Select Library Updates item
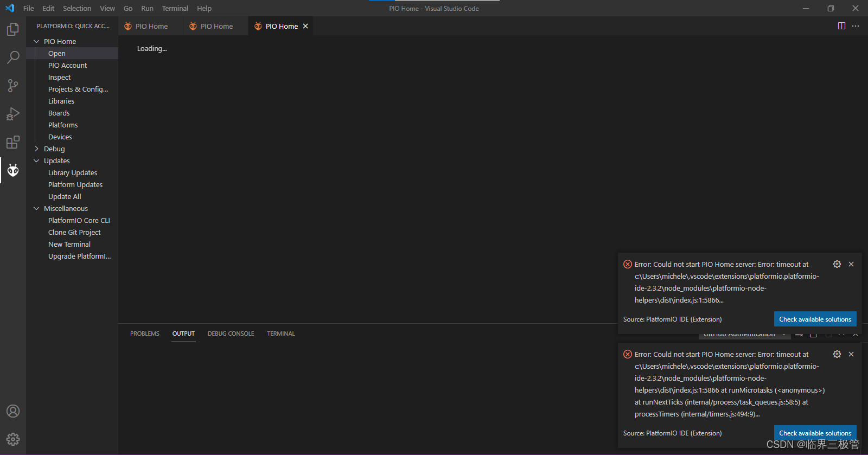Image resolution: width=868 pixels, height=455 pixels. tap(72, 172)
